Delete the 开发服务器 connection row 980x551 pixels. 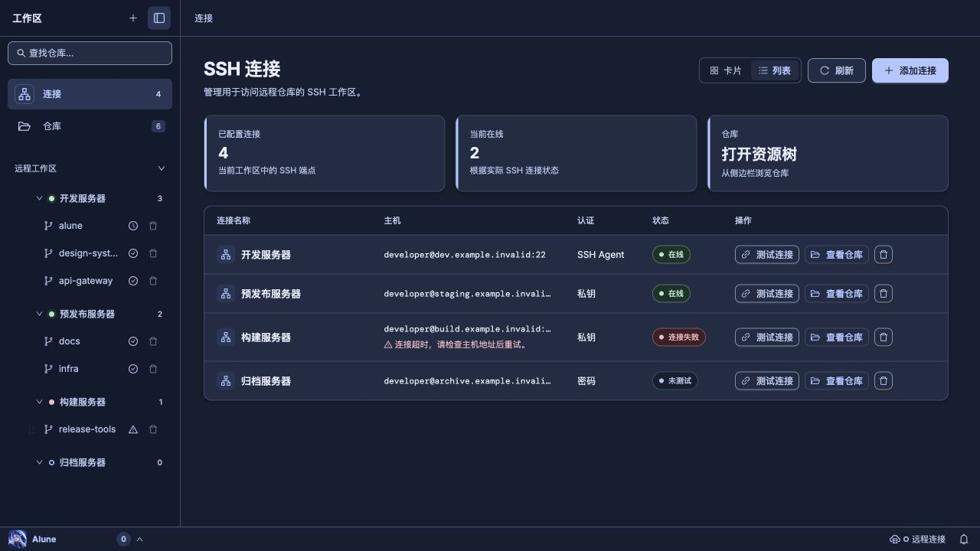pyautogui.click(x=884, y=255)
